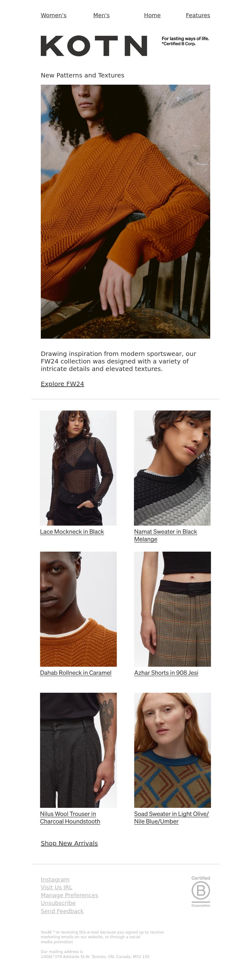Screen dimensions: 251x980
Task: Click the Dahab Rollneck in Caramel photo
Action: tap(78, 609)
